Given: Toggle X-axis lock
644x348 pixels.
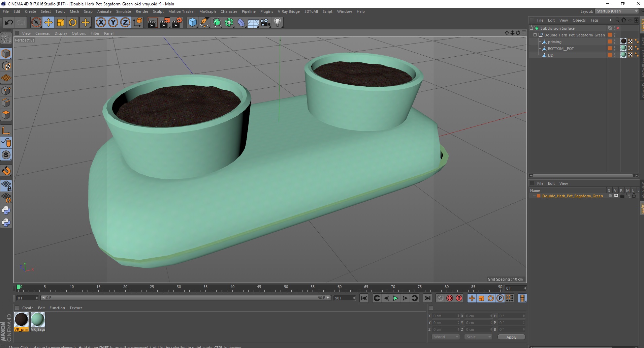Looking at the screenshot, I should pos(101,23).
